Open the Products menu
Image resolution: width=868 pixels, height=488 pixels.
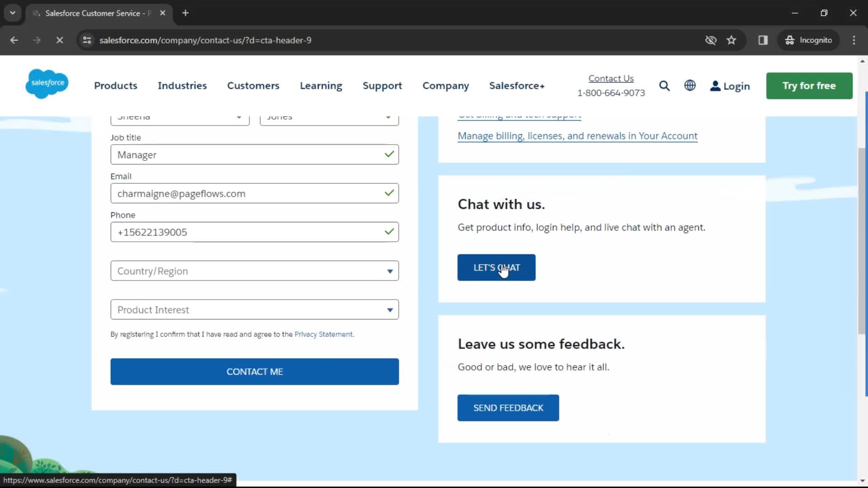116,86
